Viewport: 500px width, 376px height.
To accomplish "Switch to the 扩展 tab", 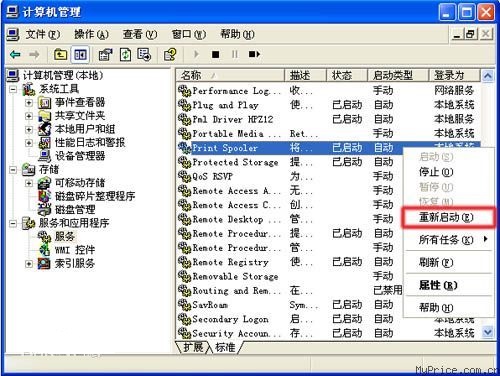I will [x=193, y=347].
